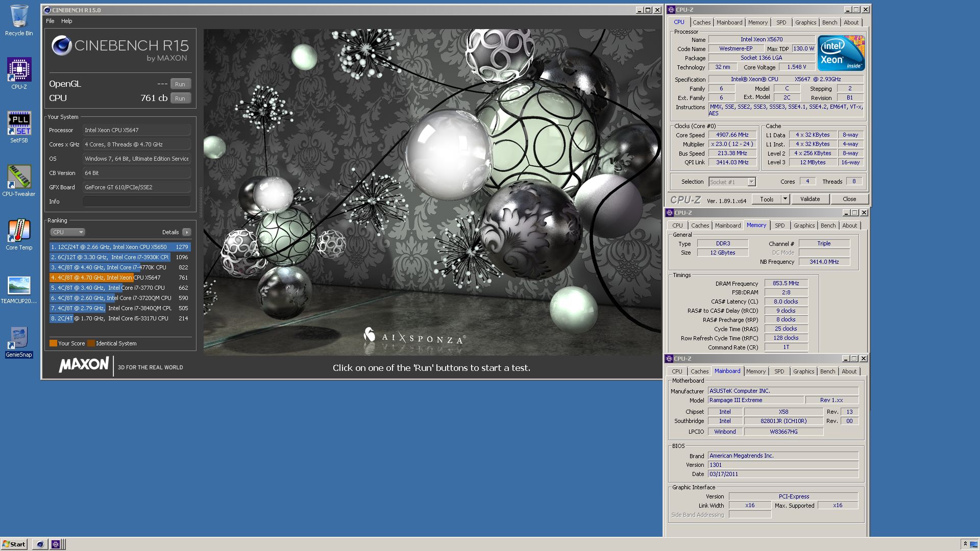The width and height of the screenshot is (980, 551).
Task: Open CPU-Tweaker desktop shortcut
Action: [19, 181]
